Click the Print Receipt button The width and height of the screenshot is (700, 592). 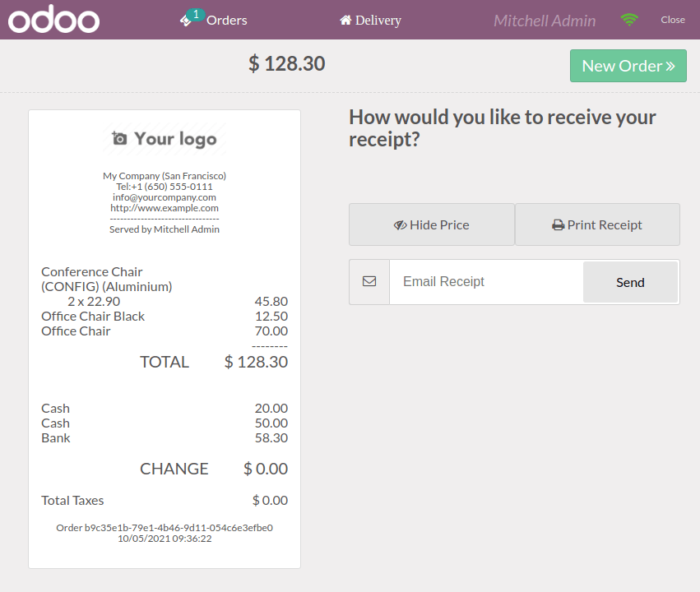(597, 224)
